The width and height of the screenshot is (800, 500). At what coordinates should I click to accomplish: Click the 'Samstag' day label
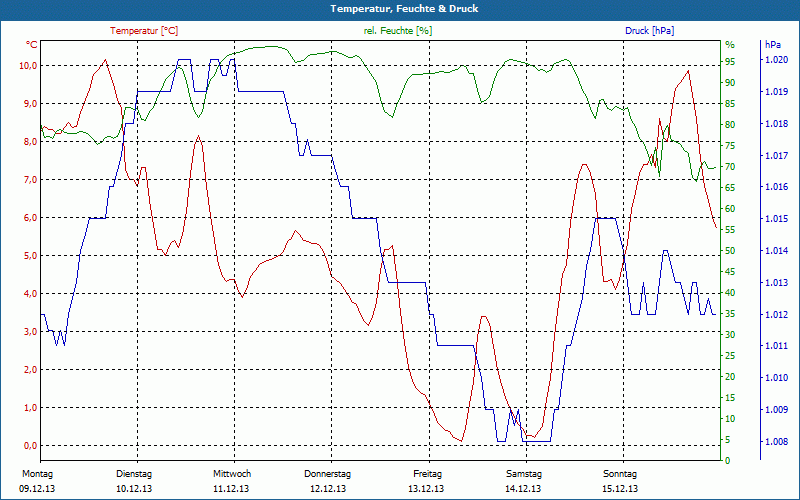[x=523, y=474]
